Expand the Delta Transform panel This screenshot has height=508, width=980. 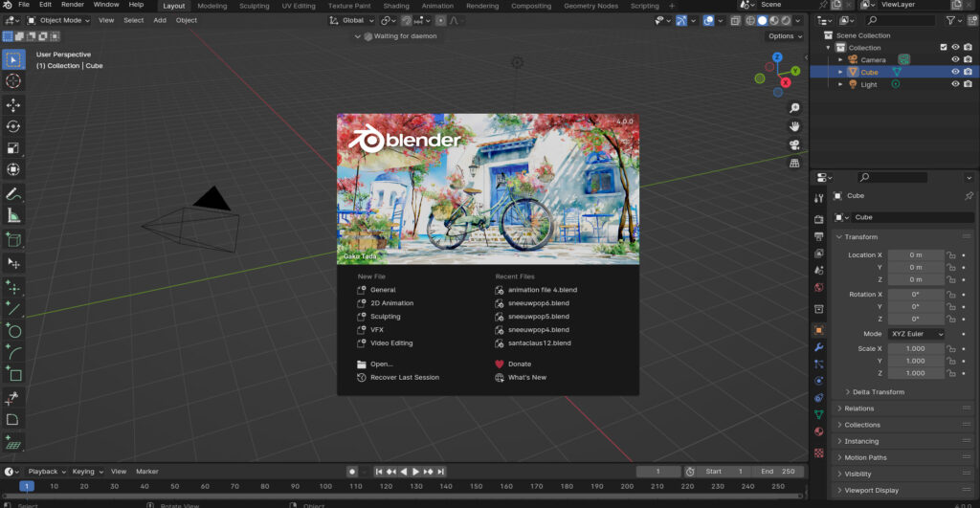tap(875, 392)
